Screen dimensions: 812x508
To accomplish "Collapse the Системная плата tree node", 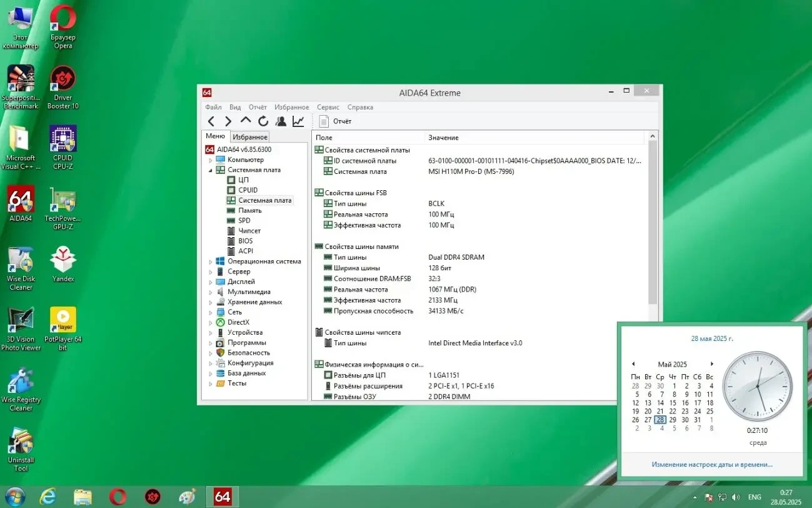I will (209, 170).
